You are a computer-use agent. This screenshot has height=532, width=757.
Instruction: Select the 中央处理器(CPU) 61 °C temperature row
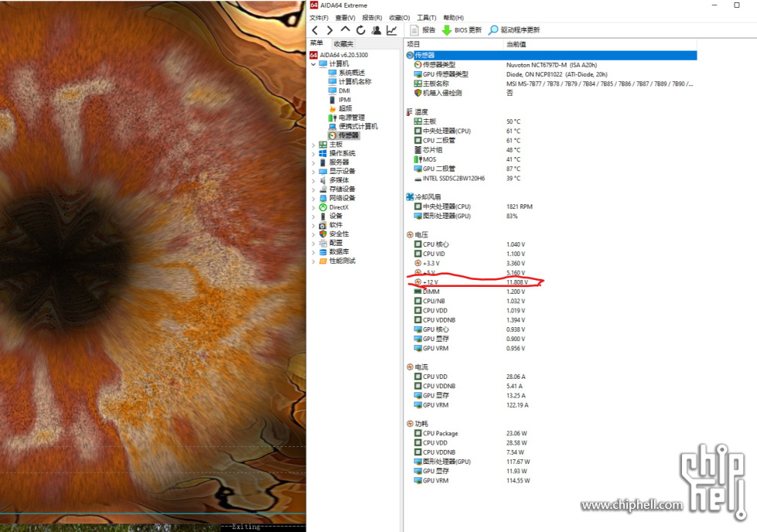click(551, 131)
